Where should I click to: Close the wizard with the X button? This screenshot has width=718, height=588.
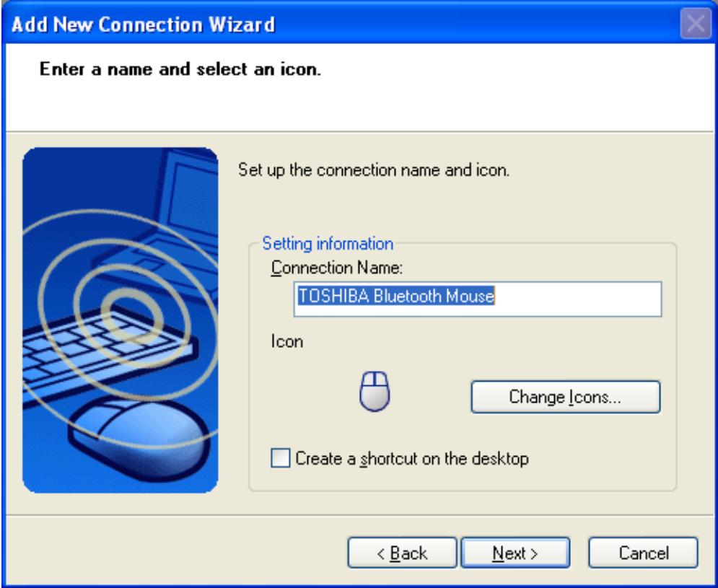tap(696, 23)
